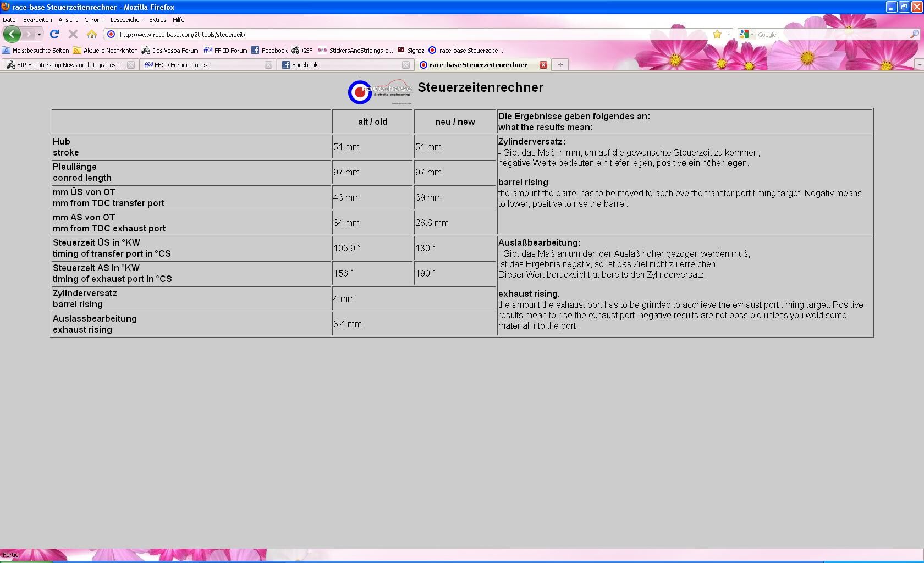Screen dimensions: 924x563
Task: Click the race-base logo on the page
Action: 380,92
